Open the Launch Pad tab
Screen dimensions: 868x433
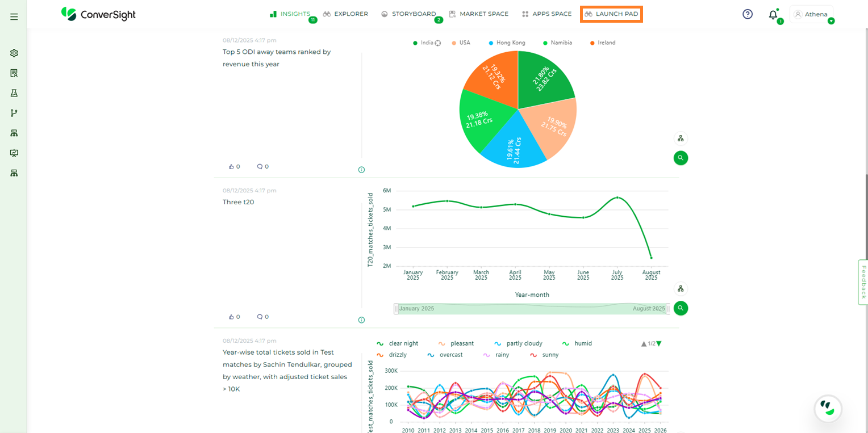coord(611,14)
